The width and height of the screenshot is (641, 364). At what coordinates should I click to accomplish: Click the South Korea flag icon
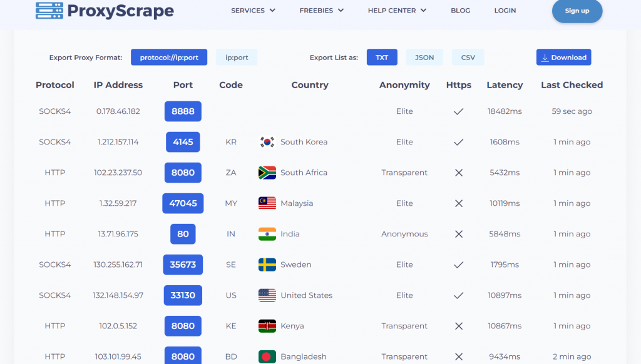267,142
